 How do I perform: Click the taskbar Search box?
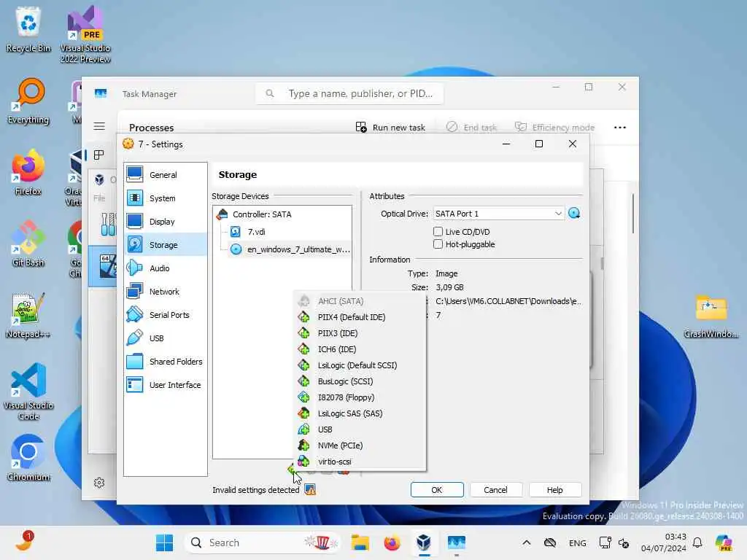(x=263, y=542)
